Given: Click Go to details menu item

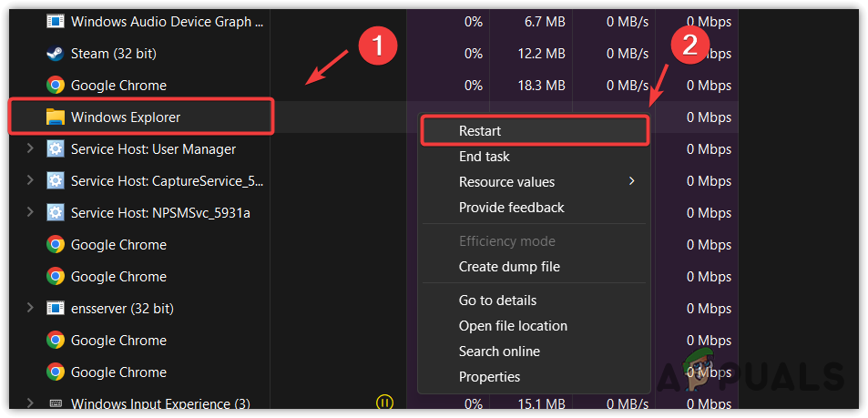Looking at the screenshot, I should (497, 301).
